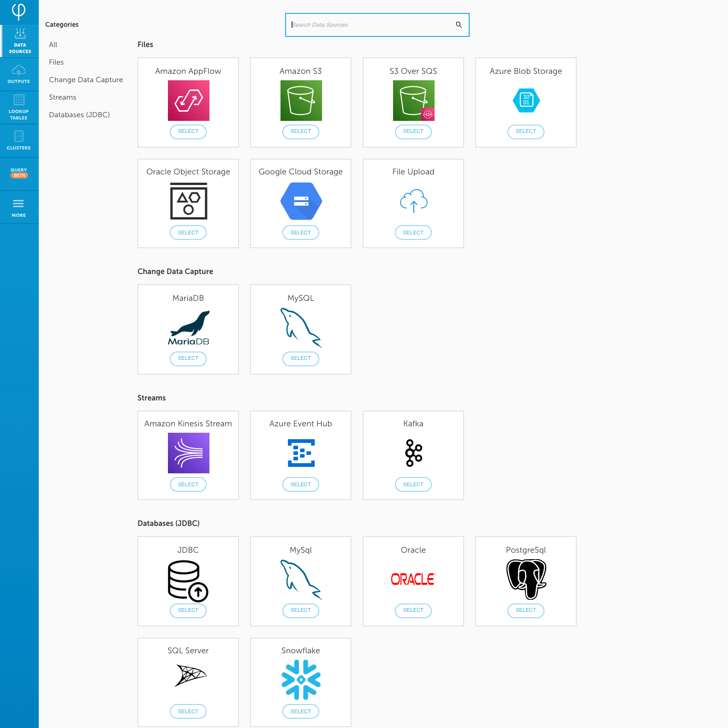Select Oracle JDBC data source
Image resolution: width=728 pixels, height=728 pixels.
click(413, 610)
